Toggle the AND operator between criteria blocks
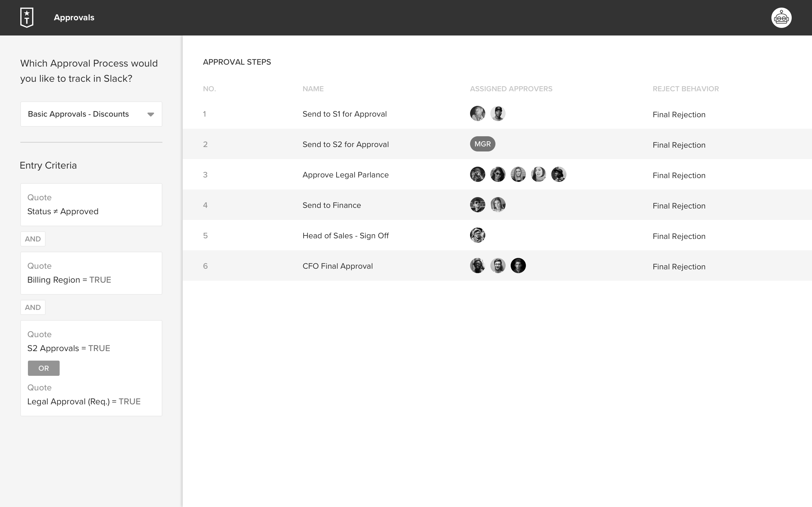The height and width of the screenshot is (507, 812). pyautogui.click(x=32, y=238)
